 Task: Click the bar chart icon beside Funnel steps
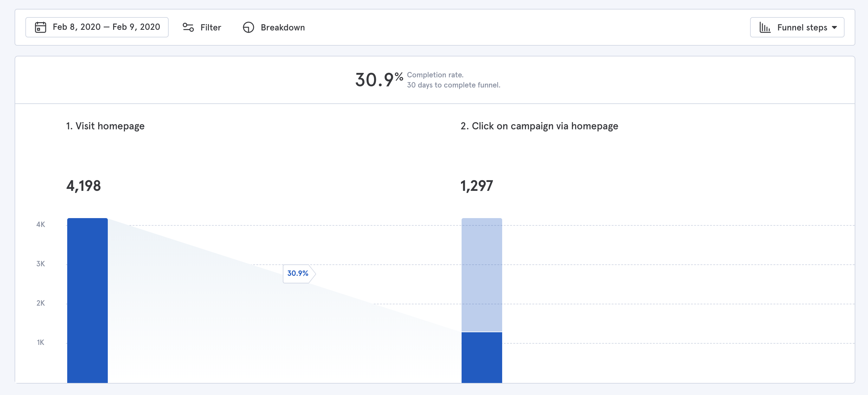[765, 27]
